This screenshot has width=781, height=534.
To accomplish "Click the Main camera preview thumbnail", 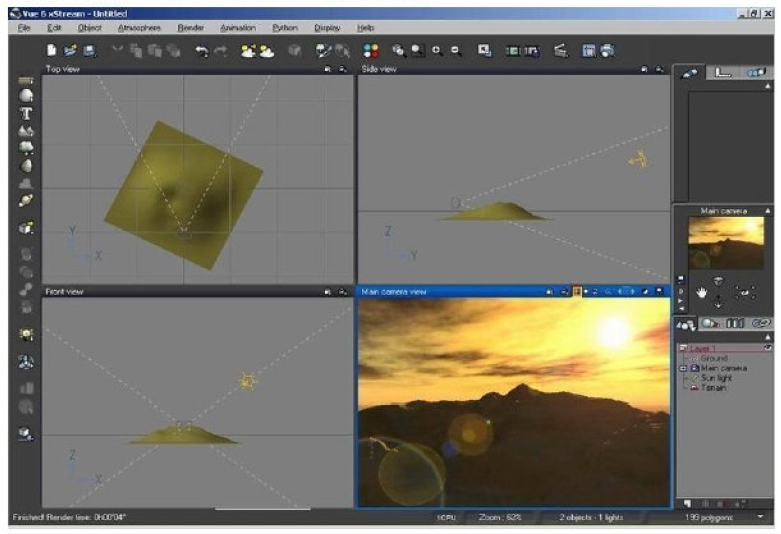I will tap(725, 243).
